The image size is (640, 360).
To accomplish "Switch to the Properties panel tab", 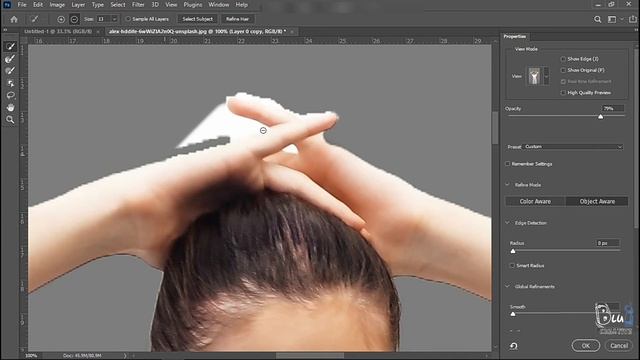I will [x=515, y=36].
